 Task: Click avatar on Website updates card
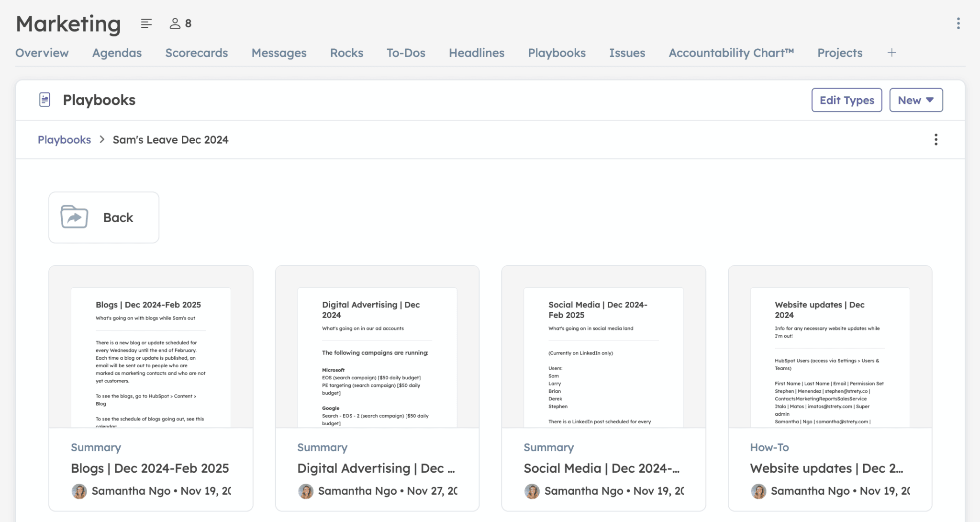(x=758, y=491)
